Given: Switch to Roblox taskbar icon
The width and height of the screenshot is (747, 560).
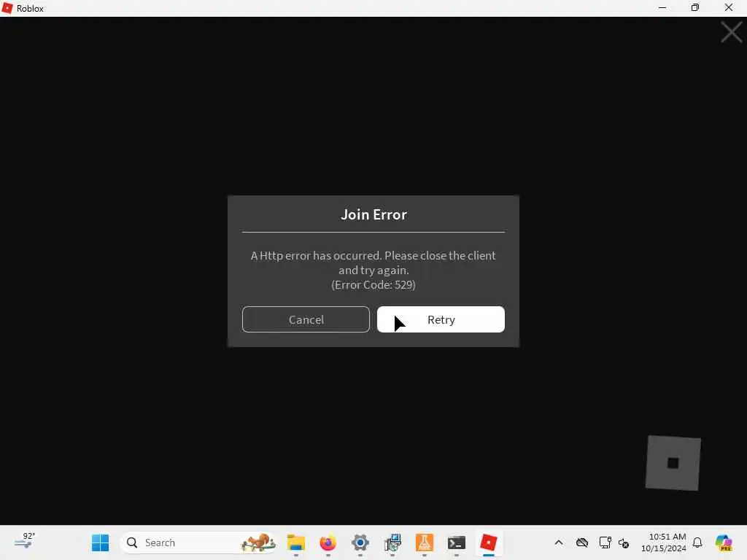Looking at the screenshot, I should tap(488, 542).
